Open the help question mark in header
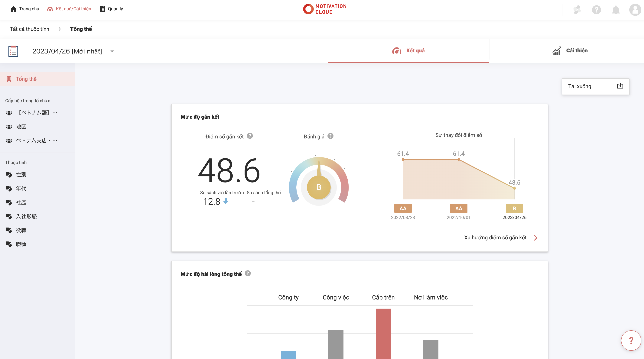 click(x=596, y=10)
